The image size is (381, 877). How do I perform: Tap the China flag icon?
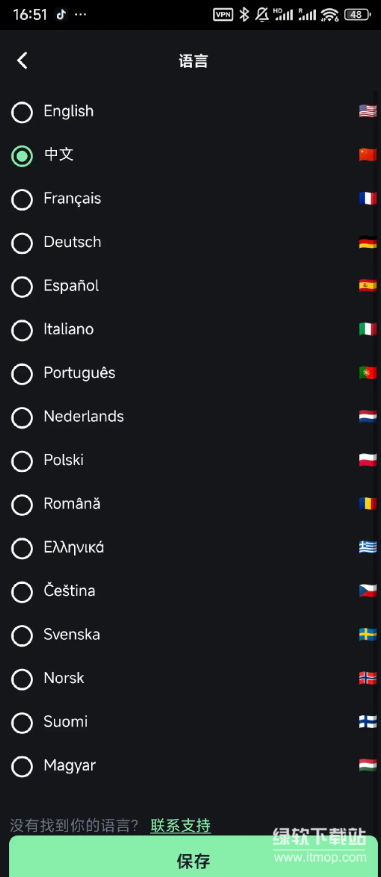click(368, 155)
